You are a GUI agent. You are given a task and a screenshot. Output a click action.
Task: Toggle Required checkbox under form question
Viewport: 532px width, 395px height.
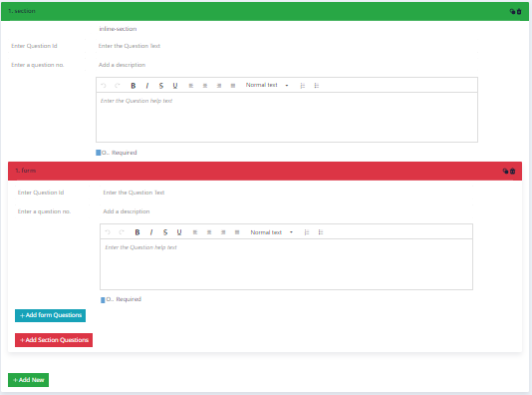tap(103, 300)
